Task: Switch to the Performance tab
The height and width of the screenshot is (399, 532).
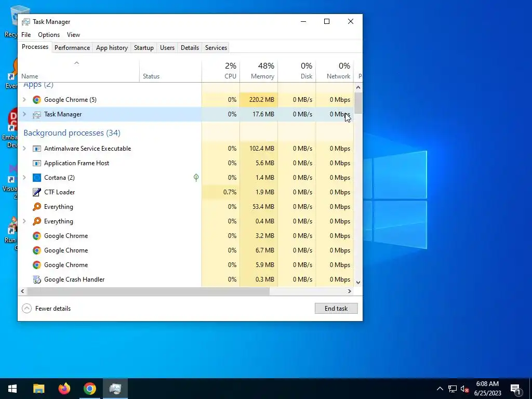Action: (72, 48)
